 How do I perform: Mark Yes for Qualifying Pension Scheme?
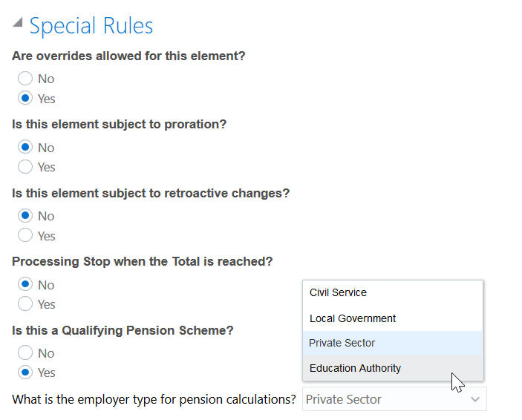pos(25,373)
